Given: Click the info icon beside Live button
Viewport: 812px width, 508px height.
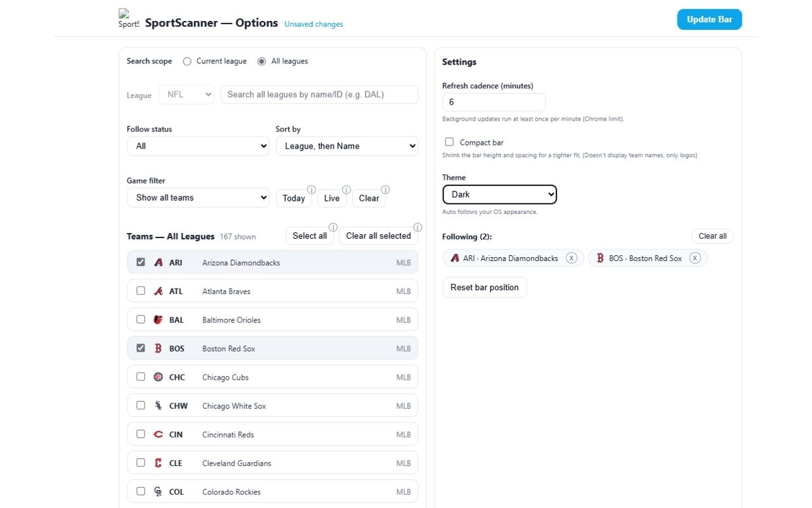Looking at the screenshot, I should tap(346, 190).
